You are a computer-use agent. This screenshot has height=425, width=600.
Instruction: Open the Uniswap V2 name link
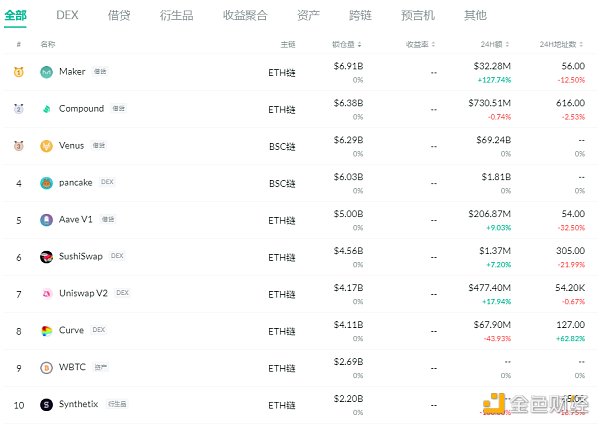tap(85, 294)
